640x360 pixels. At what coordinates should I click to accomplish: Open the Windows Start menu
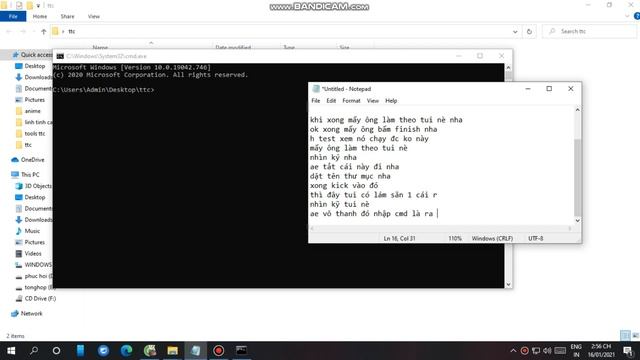pos(11,351)
